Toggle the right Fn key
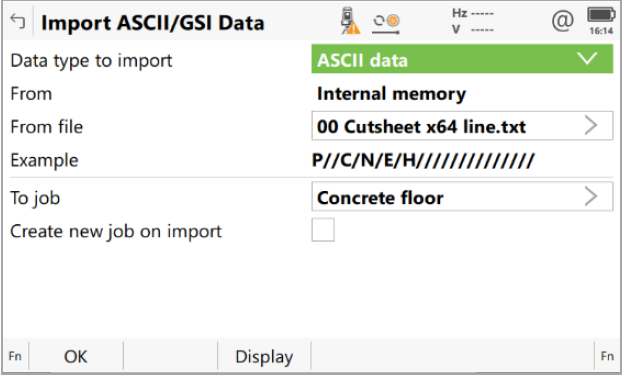 (607, 356)
